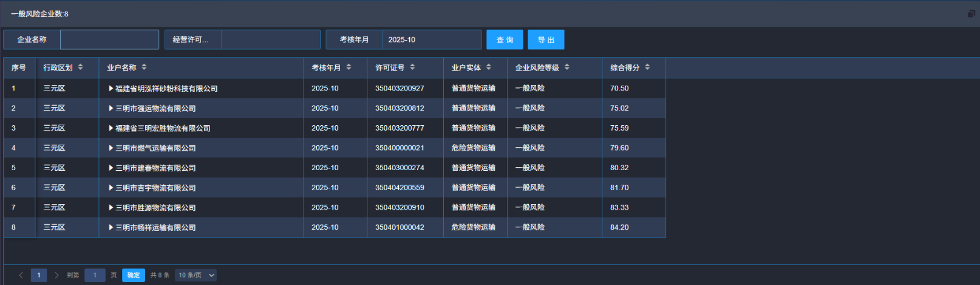Expand row 福建省明泓祥砂粉科技有限公司

111,89
